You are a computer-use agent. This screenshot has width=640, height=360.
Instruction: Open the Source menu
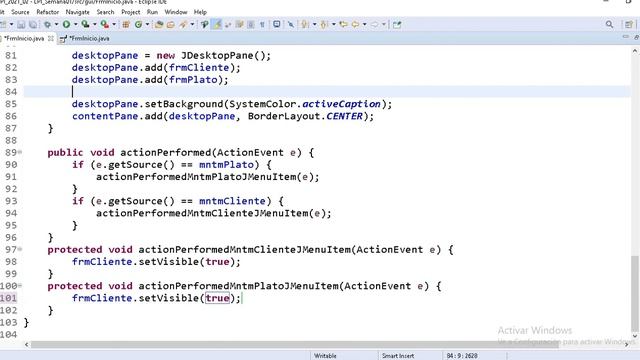(x=20, y=12)
